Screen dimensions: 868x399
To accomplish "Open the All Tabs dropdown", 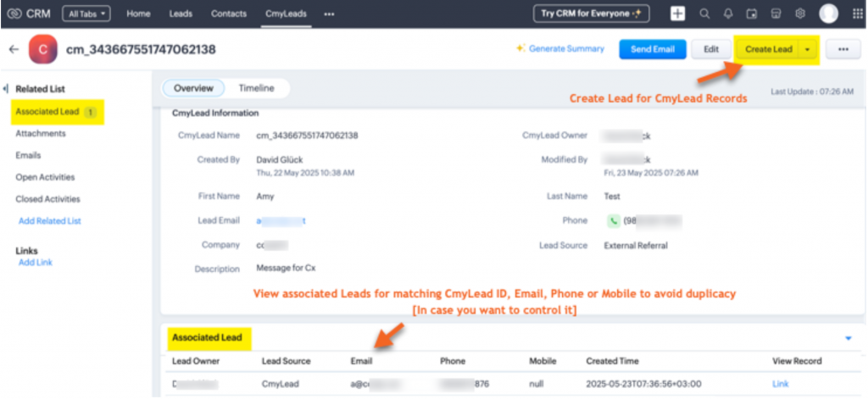I will (x=86, y=14).
